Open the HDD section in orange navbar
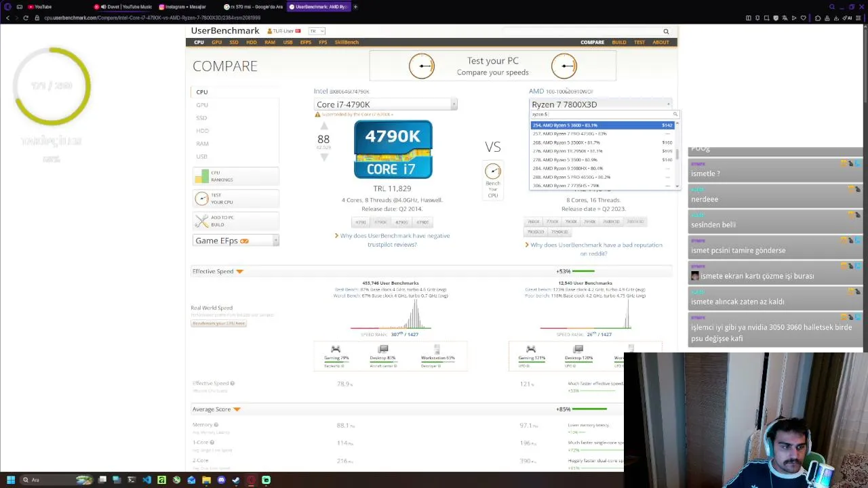 (x=252, y=42)
